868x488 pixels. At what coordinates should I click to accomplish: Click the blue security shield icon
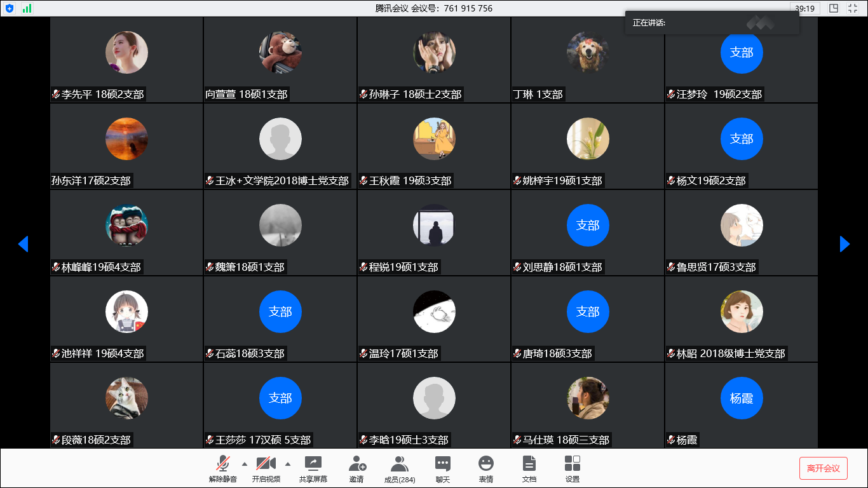point(10,8)
